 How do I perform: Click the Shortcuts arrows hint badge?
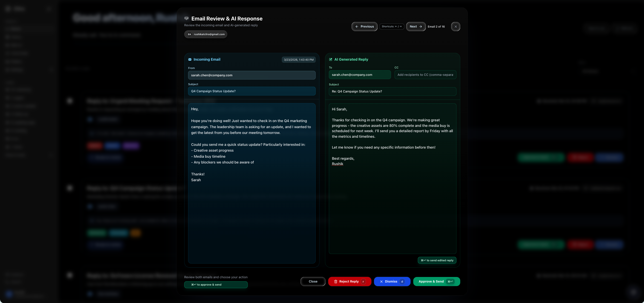(x=392, y=27)
